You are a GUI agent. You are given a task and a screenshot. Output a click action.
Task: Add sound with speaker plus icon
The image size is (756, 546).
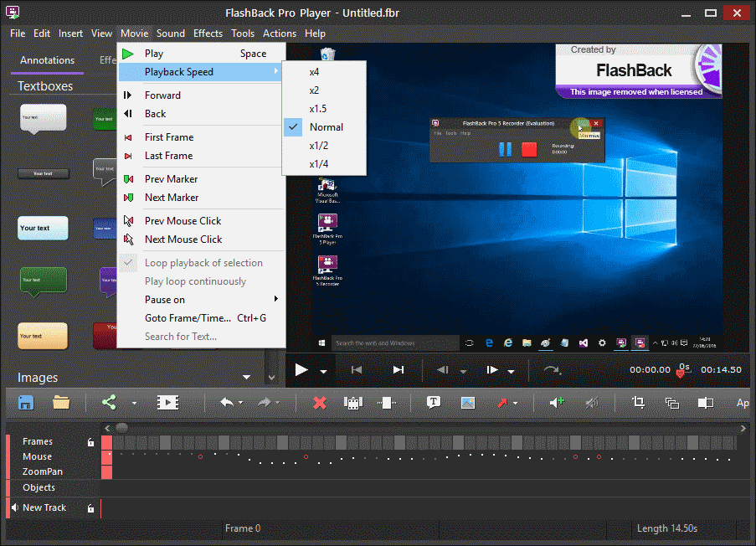557,402
